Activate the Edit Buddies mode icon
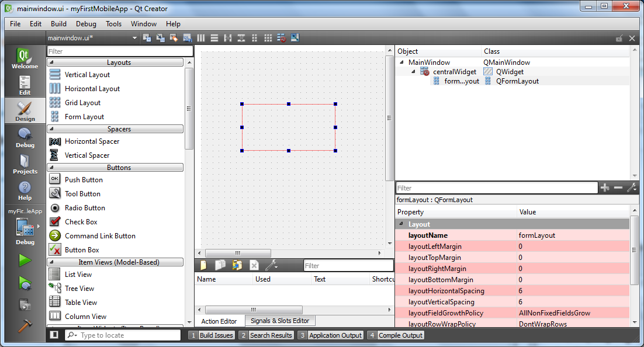This screenshot has height=347, width=644. point(174,38)
